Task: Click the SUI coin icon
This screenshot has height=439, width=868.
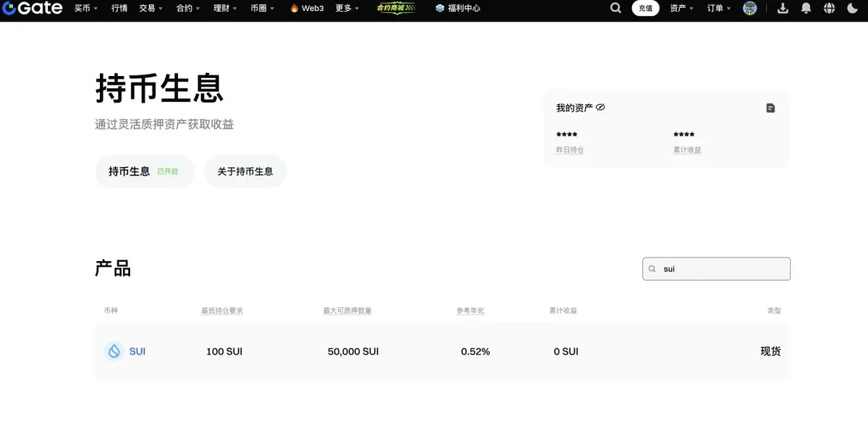Action: pyautogui.click(x=114, y=351)
